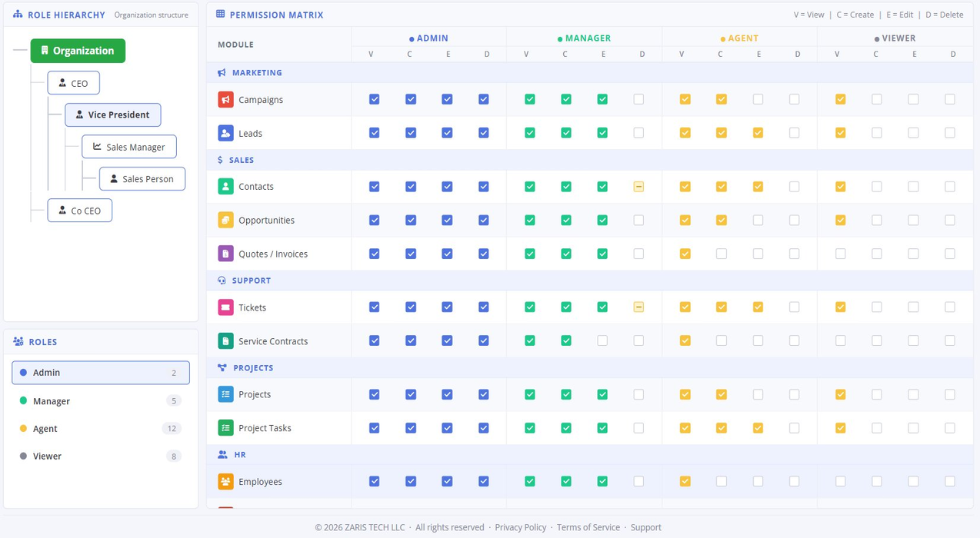Image resolution: width=980 pixels, height=538 pixels.
Task: Click the purple Quotes / Invoices icon
Action: click(x=225, y=254)
